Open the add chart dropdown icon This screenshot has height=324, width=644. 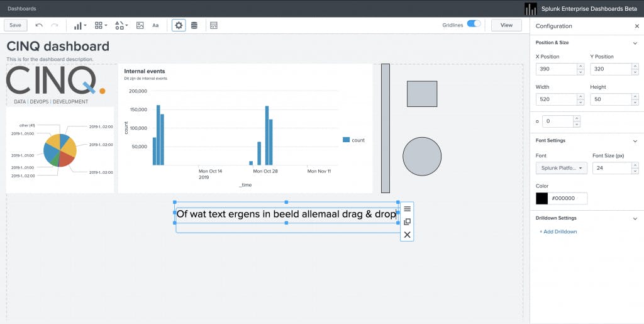[80, 25]
